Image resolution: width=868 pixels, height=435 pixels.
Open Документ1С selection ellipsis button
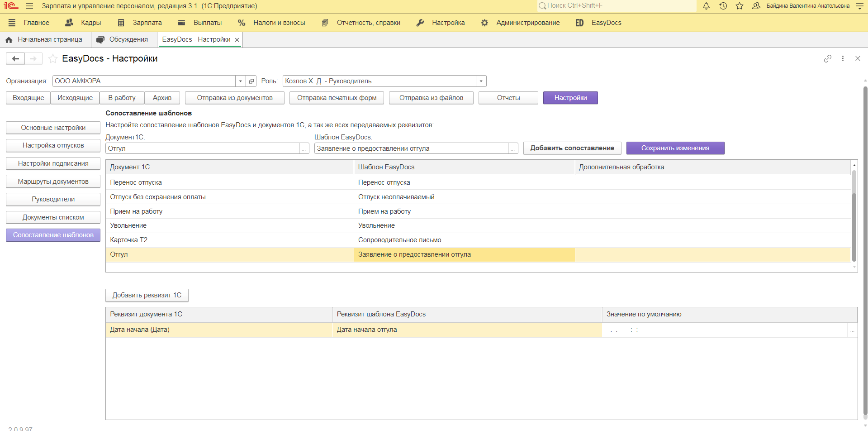304,148
